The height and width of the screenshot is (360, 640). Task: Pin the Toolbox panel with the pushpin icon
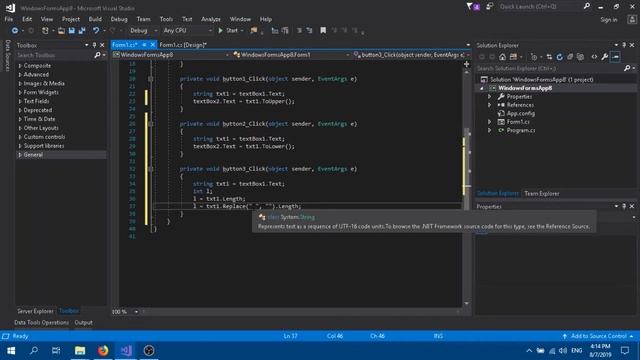[94, 45]
